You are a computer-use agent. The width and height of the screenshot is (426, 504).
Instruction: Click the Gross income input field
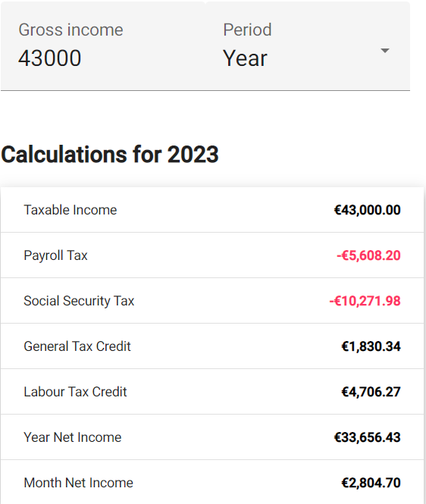103,46
